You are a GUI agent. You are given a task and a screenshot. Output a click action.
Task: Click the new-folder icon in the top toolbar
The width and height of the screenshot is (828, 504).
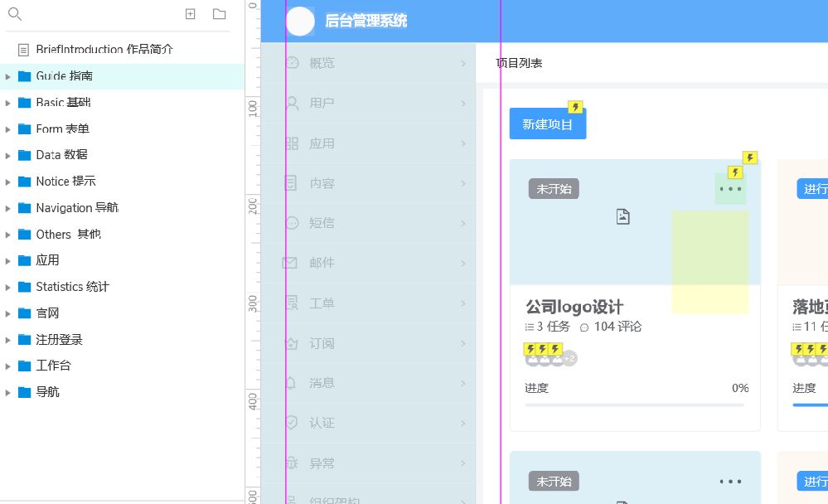point(219,14)
